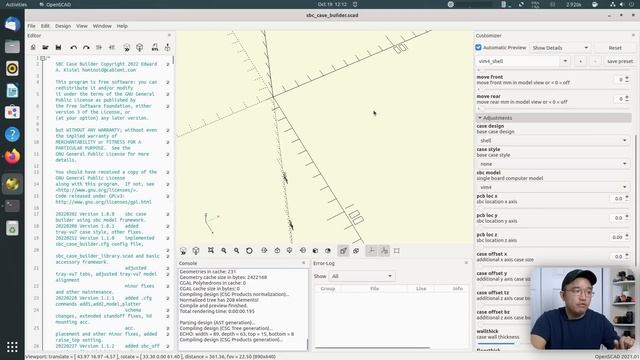Uncheck the Automatic Preview checkbox
The width and height of the screenshot is (640, 360).
478,48
